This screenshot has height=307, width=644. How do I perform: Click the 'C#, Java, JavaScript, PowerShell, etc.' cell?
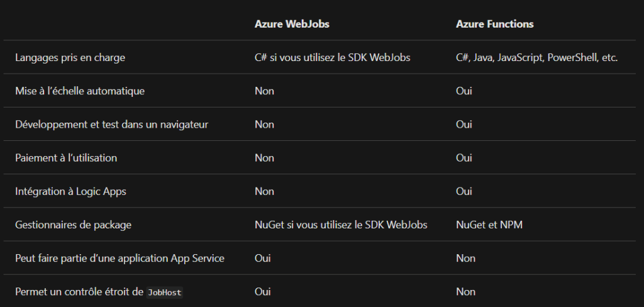(x=536, y=57)
